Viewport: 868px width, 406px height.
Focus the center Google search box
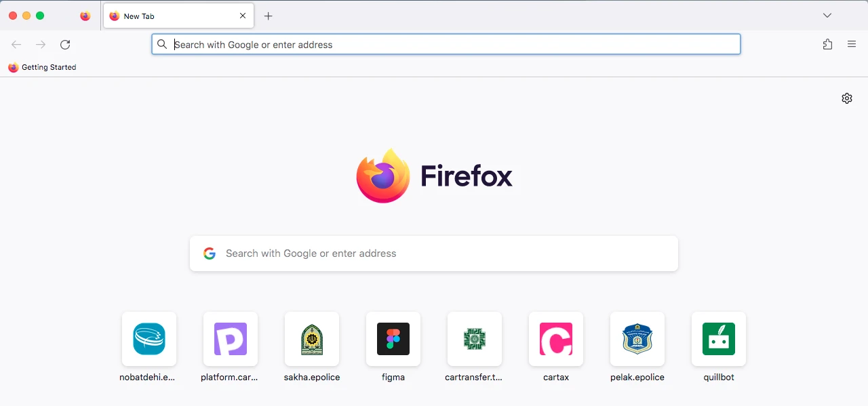tap(434, 253)
